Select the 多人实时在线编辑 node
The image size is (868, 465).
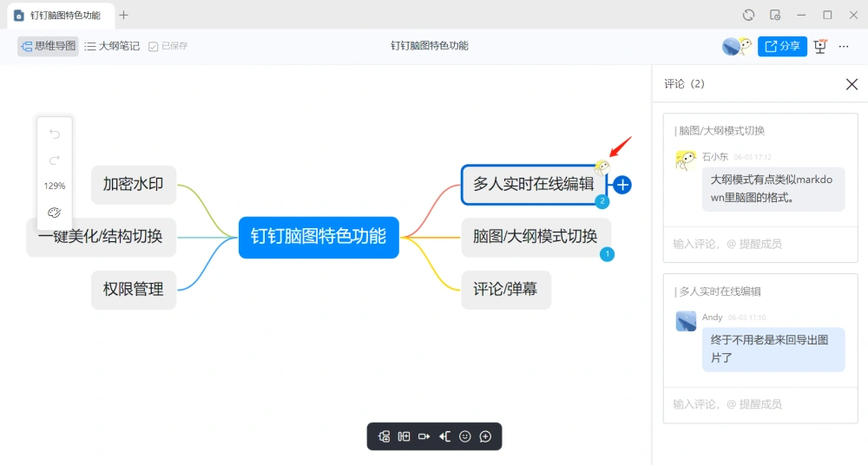pyautogui.click(x=534, y=184)
